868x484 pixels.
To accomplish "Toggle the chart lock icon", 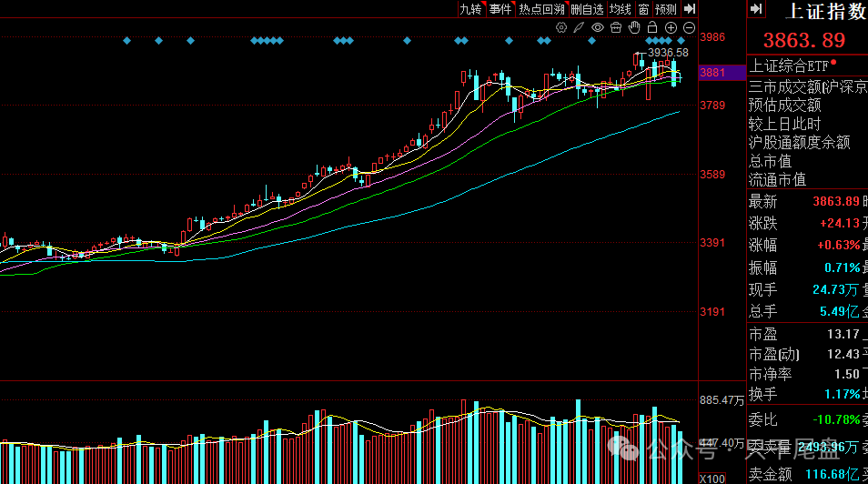I will pyautogui.click(x=652, y=28).
